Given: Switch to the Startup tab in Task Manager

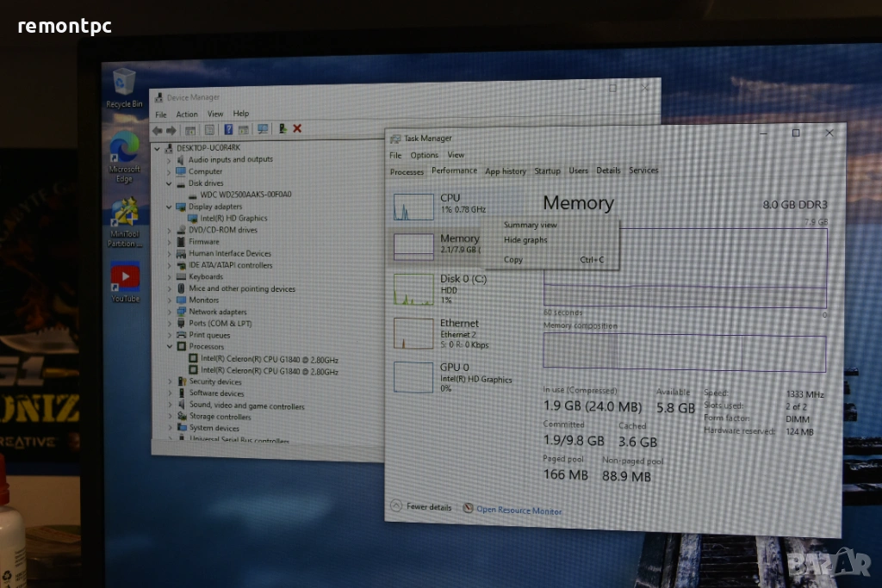Looking at the screenshot, I should [x=547, y=171].
